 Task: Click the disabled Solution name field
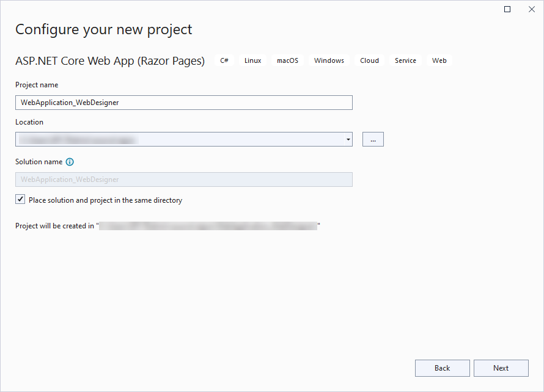tap(184, 180)
